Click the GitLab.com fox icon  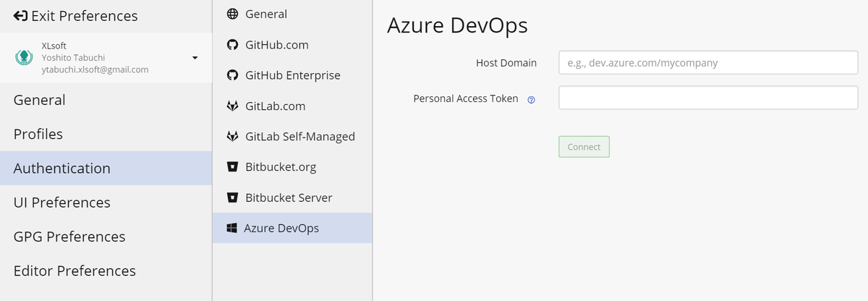point(232,106)
